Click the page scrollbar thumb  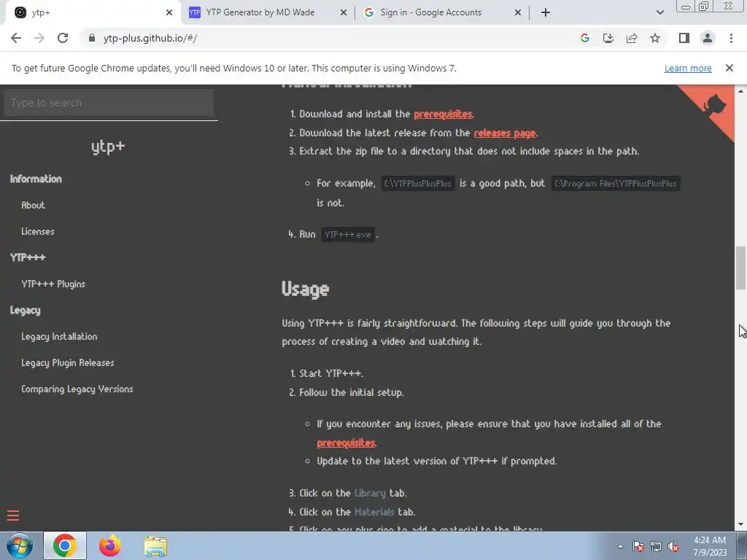coord(740,268)
